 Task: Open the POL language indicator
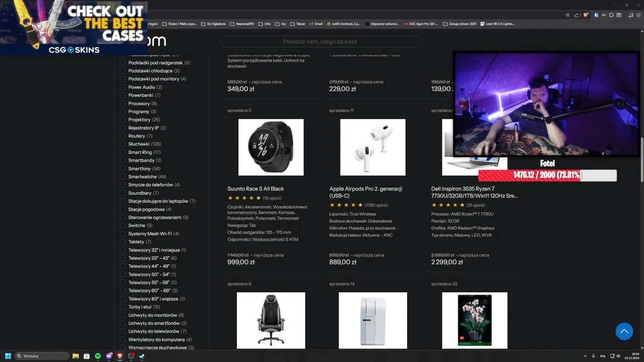pyautogui.click(x=603, y=356)
